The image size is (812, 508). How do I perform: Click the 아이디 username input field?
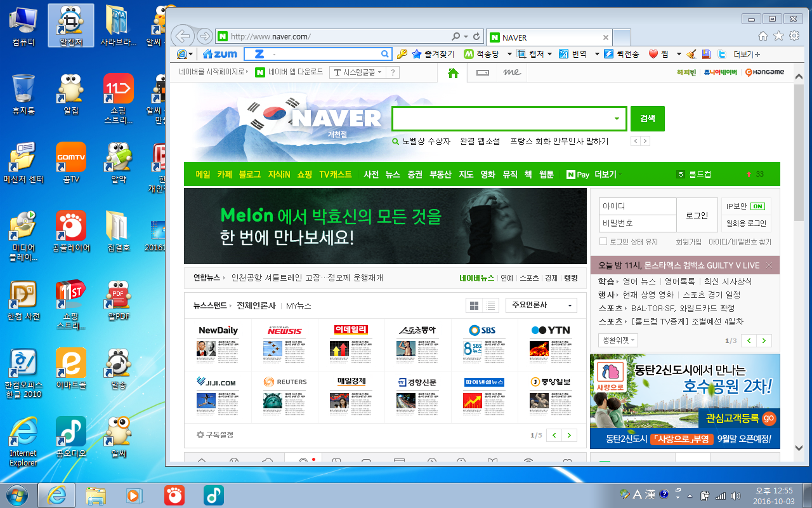(638, 206)
